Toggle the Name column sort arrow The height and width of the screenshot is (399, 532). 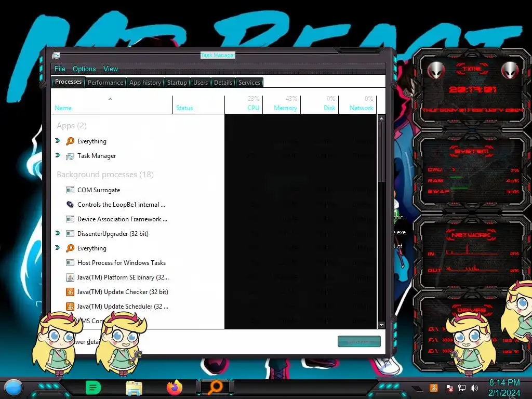click(110, 99)
